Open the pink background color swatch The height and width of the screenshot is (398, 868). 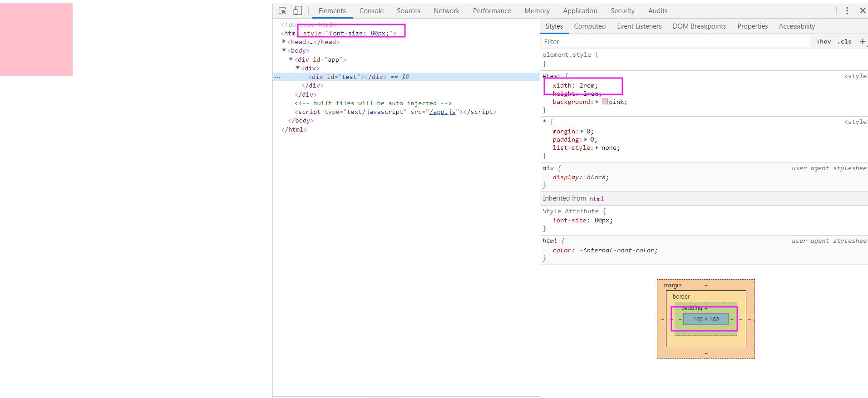(605, 102)
